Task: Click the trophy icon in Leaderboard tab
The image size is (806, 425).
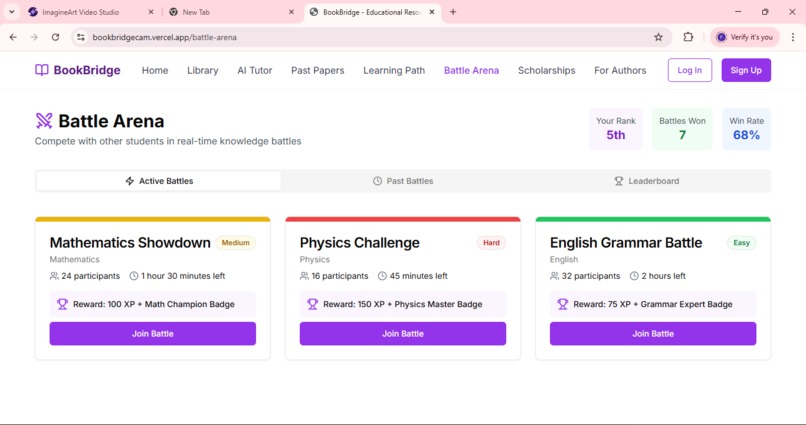Action: tap(619, 181)
